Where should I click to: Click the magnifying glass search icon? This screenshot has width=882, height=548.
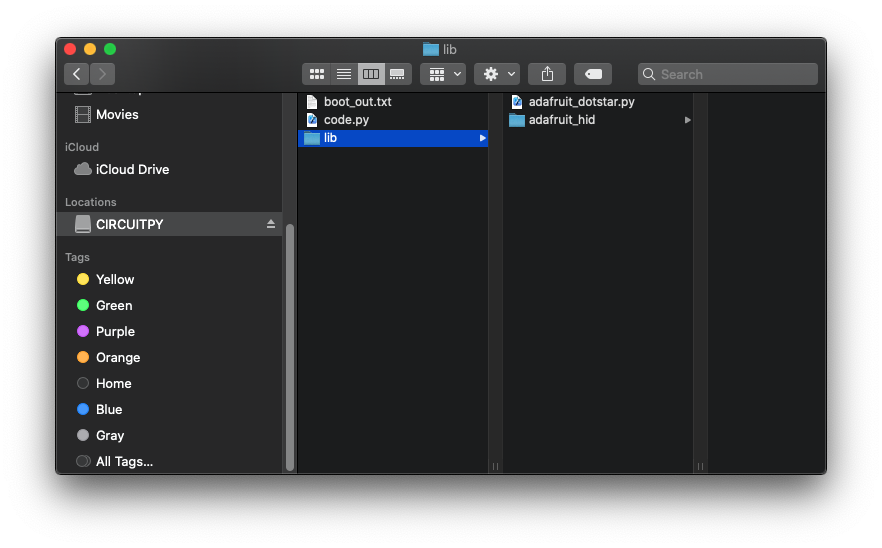[x=649, y=74]
